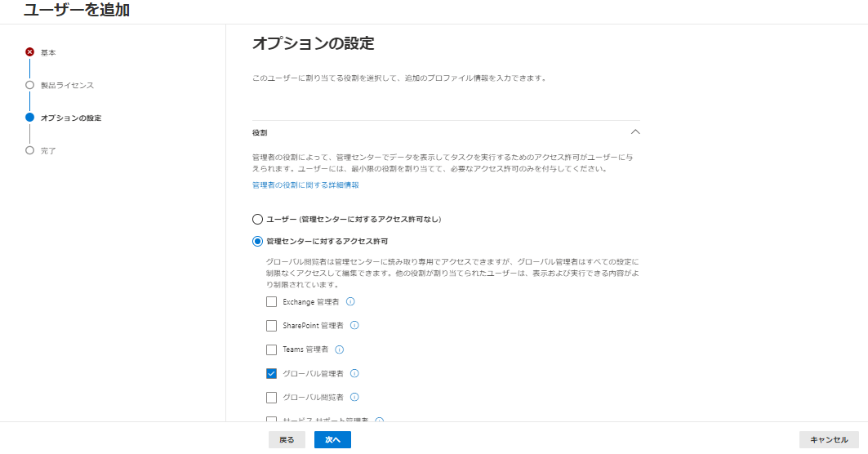Click the キャンセル button

click(829, 439)
